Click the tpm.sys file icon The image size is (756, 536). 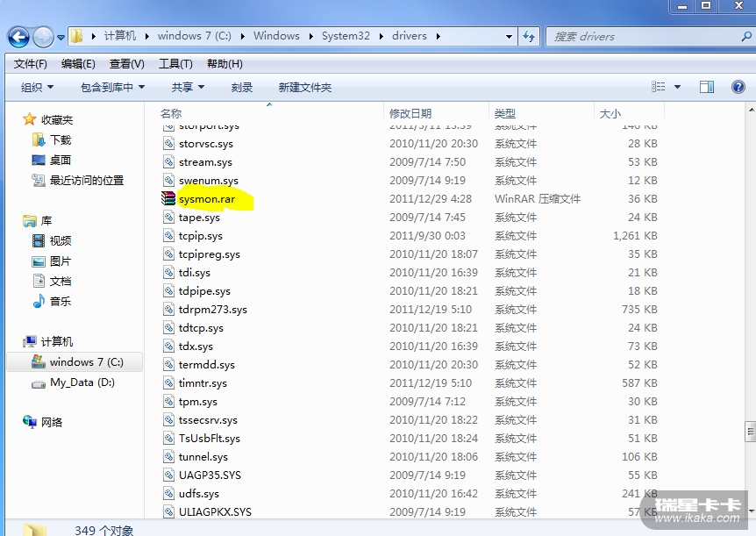click(168, 402)
